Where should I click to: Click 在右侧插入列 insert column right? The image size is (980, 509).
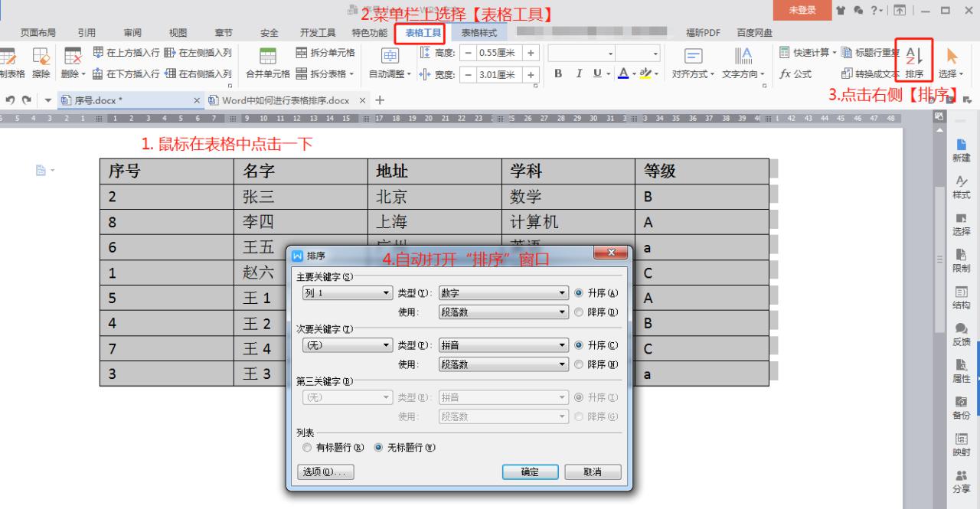click(x=198, y=74)
